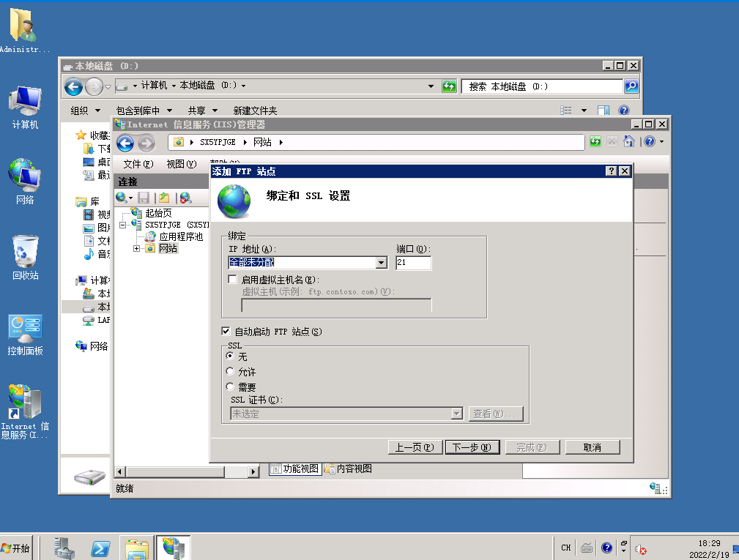Click the CH language indicator
739x560 pixels.
point(566,548)
